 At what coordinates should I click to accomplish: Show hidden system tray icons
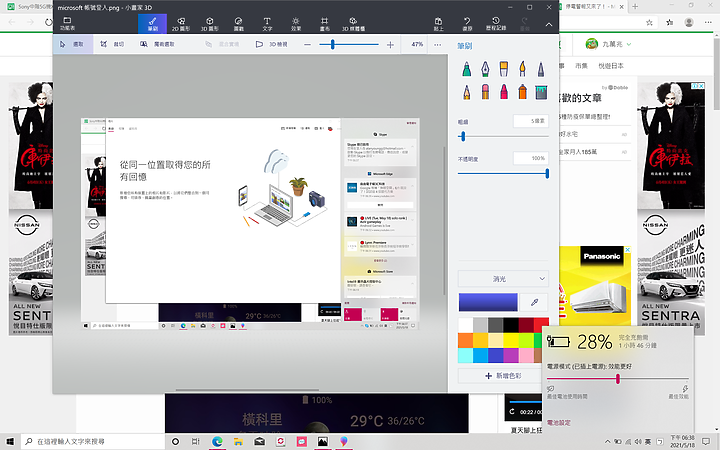click(608, 442)
